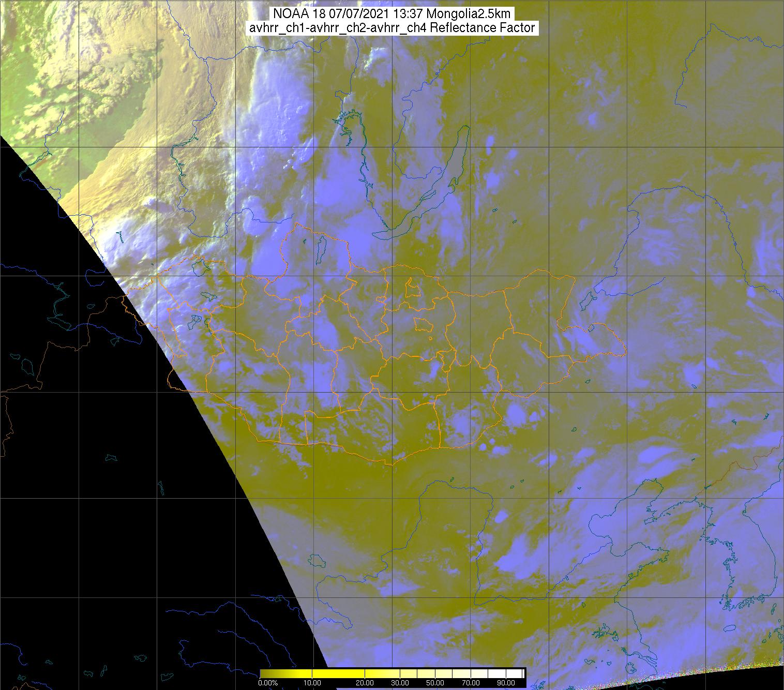This screenshot has height=690, width=784.
Task: Click the '10.00' color scale label
Action: (312, 683)
